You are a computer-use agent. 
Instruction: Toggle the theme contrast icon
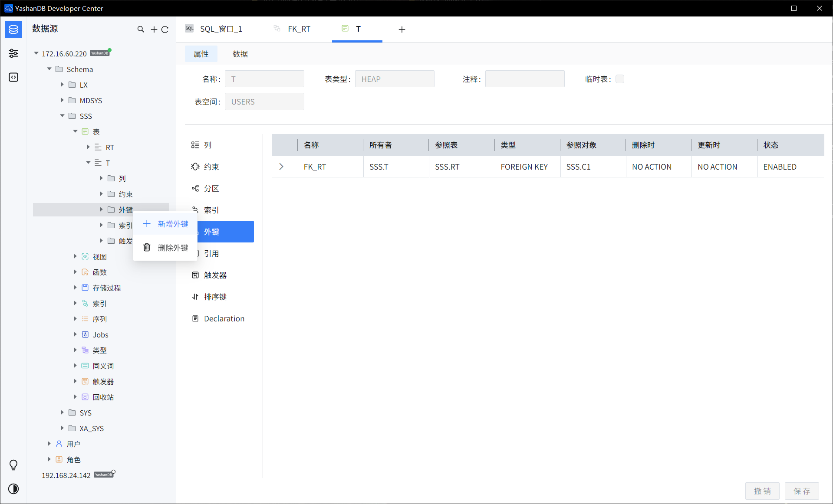tap(13, 489)
